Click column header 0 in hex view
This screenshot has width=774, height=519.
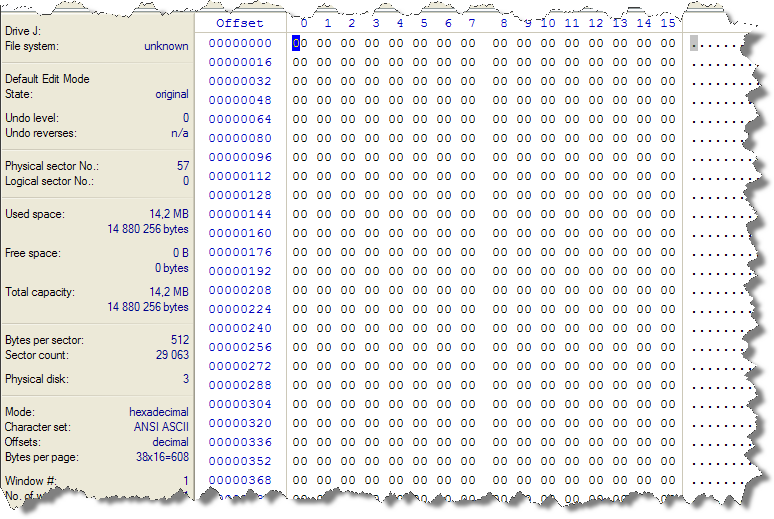click(304, 23)
